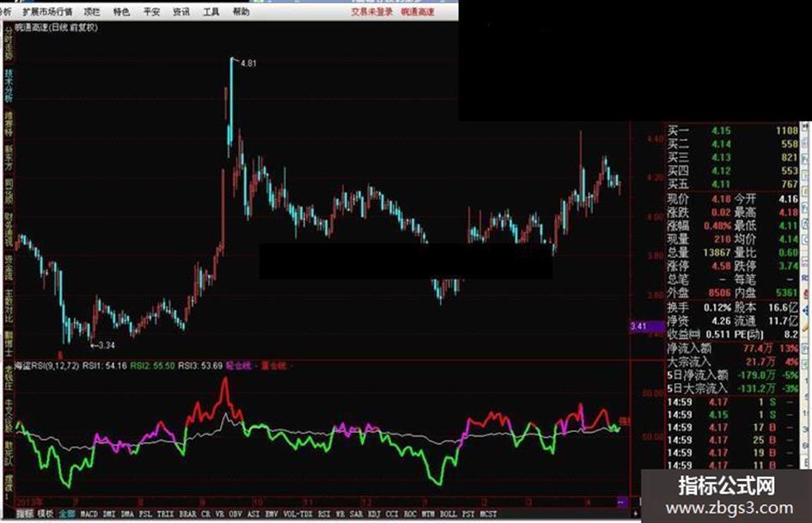Screen dimensions: 812x523
Task: Select the 资金流 sidebar tab
Action: [x=9, y=267]
